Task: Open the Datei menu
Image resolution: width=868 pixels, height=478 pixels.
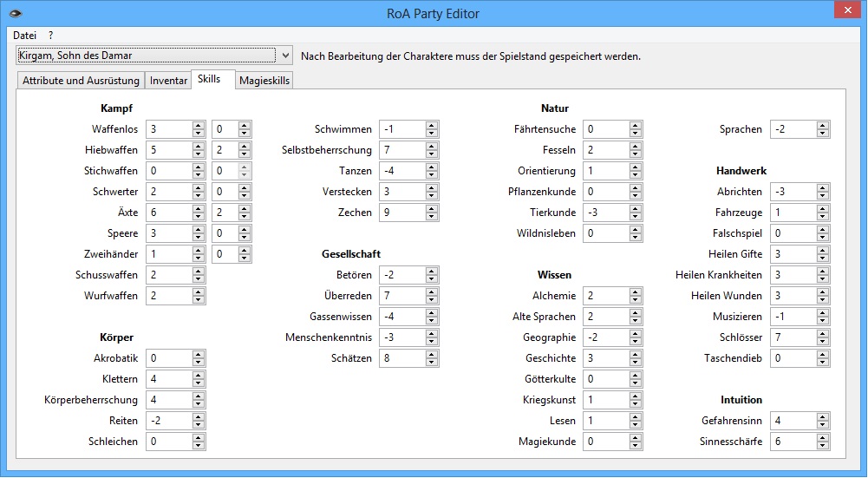Action: 25,35
